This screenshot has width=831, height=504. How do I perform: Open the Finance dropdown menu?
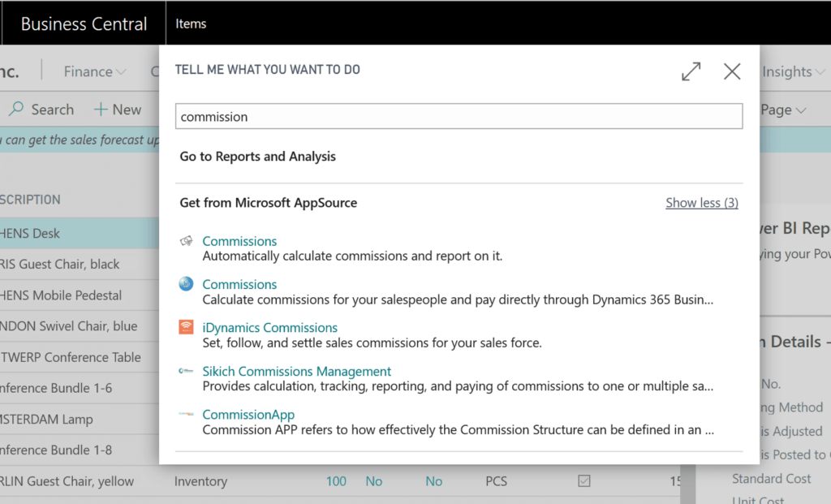point(94,71)
